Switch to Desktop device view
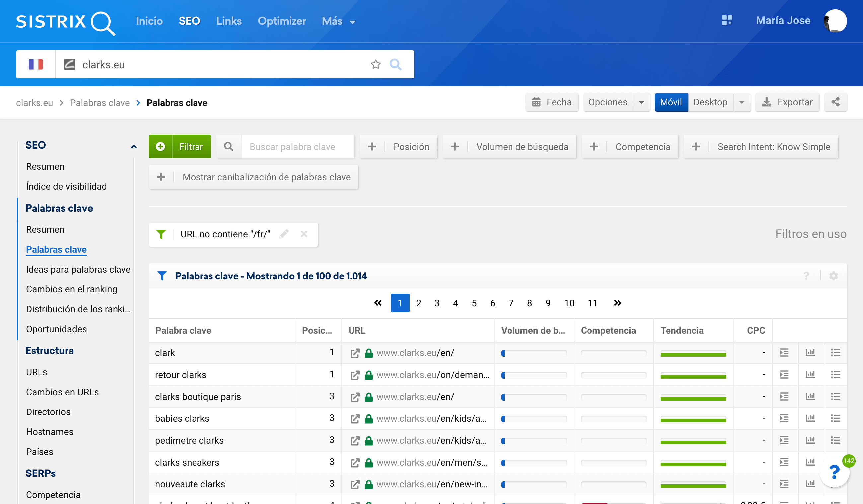Viewport: 863px width, 504px height. 710,102
